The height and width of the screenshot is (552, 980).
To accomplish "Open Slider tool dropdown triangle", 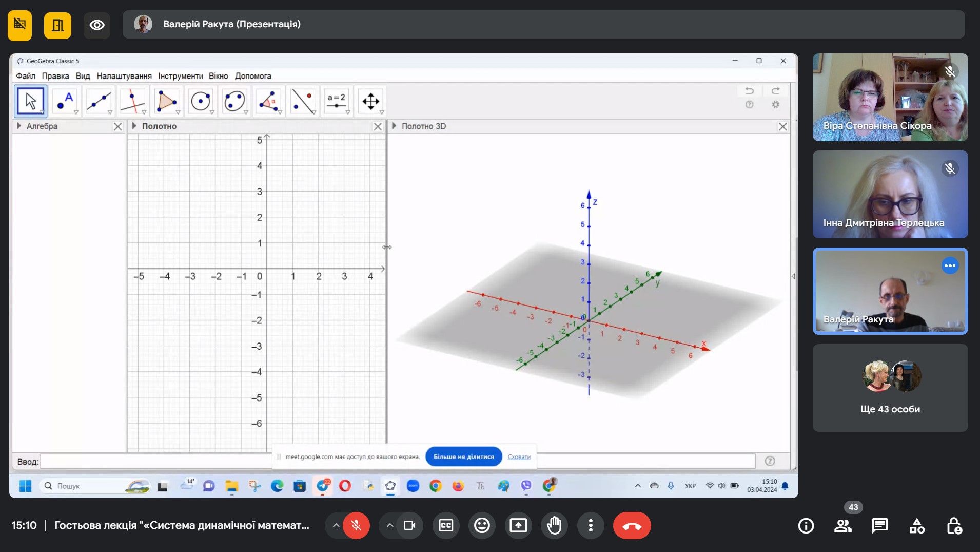I will (347, 112).
